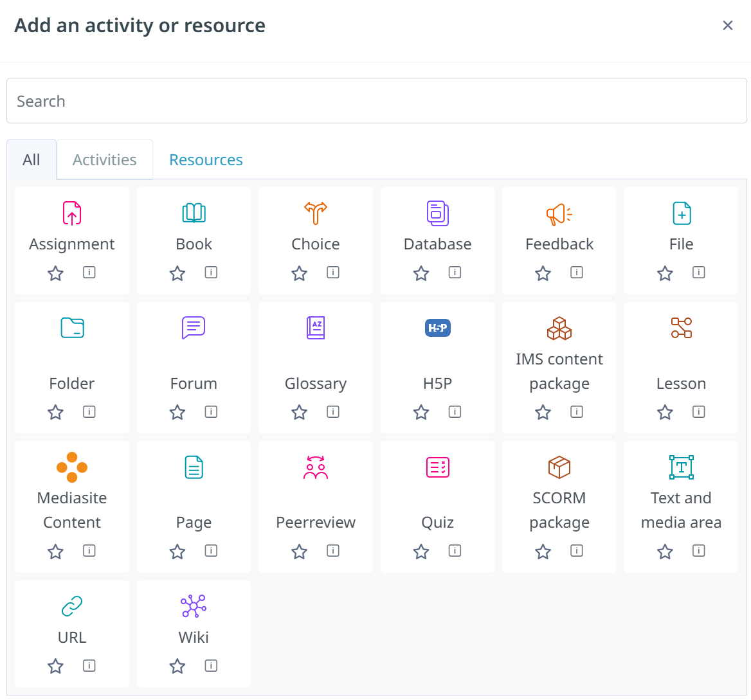Select the Lesson activity icon
The image size is (751, 700).
(x=681, y=328)
